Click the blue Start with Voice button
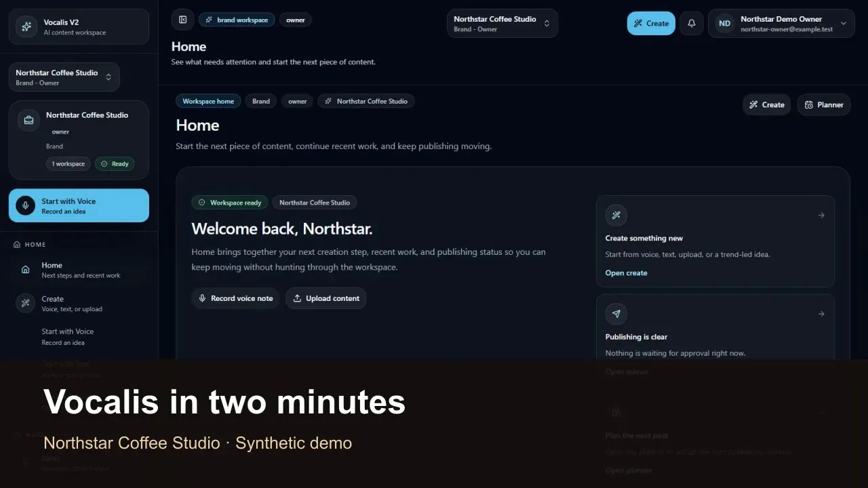Screen dimensions: 868x488 (79, 205)
